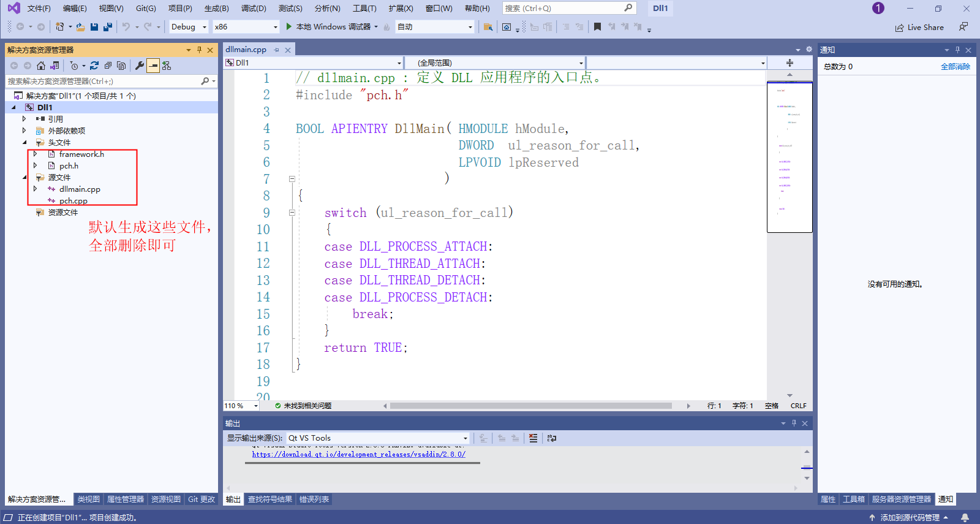Click the Pending Changes Filter clock icon
The height and width of the screenshot is (524, 980).
tap(73, 66)
